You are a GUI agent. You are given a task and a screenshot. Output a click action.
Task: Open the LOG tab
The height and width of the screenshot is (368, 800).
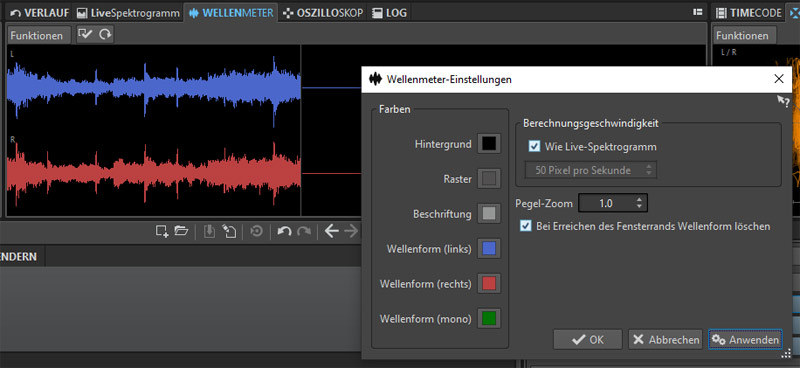coord(389,13)
